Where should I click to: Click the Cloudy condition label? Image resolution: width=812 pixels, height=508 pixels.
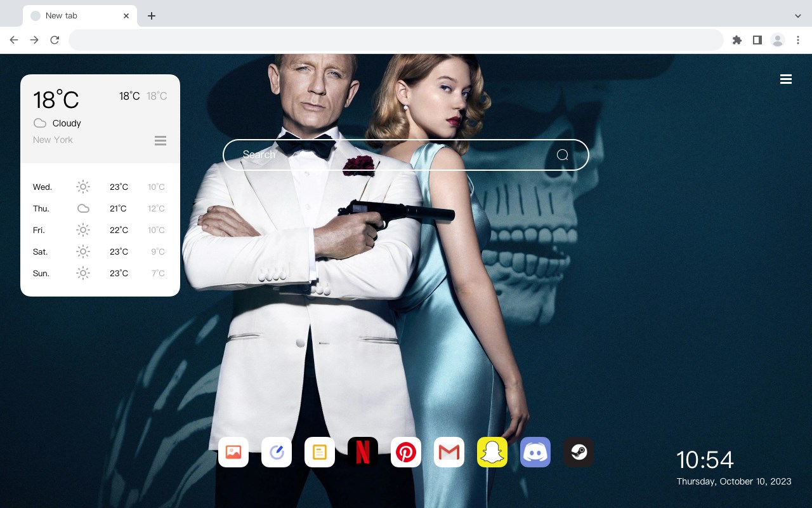coord(67,123)
